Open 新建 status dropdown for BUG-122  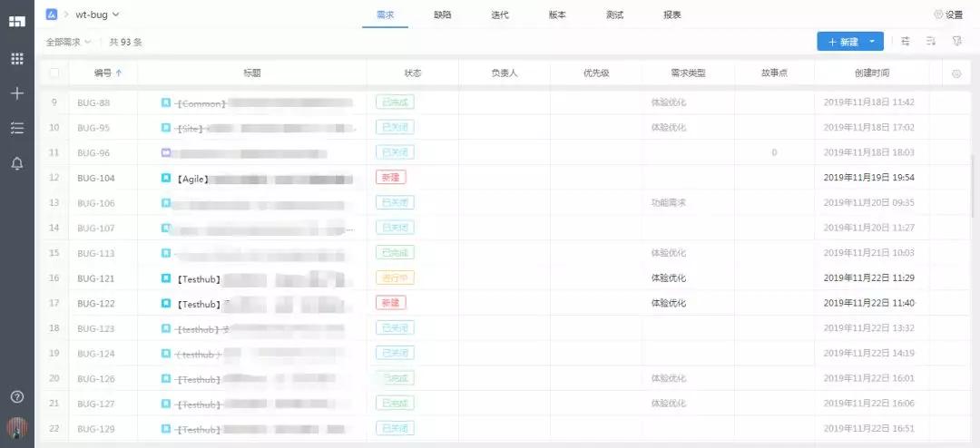[x=390, y=303]
